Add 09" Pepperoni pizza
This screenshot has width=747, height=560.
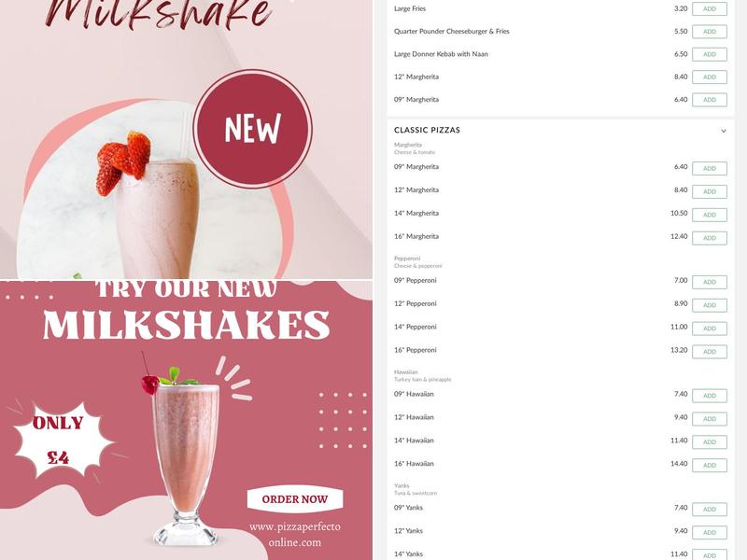710,282
